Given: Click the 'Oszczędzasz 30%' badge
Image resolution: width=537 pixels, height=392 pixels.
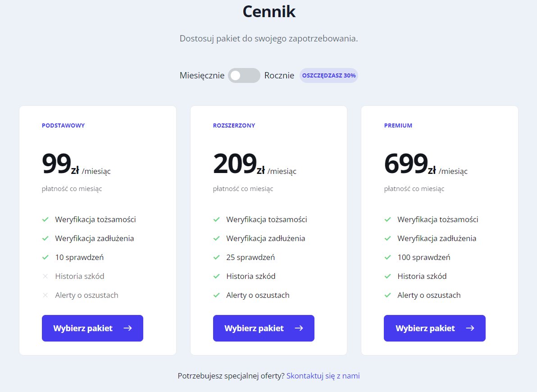Looking at the screenshot, I should (x=329, y=76).
